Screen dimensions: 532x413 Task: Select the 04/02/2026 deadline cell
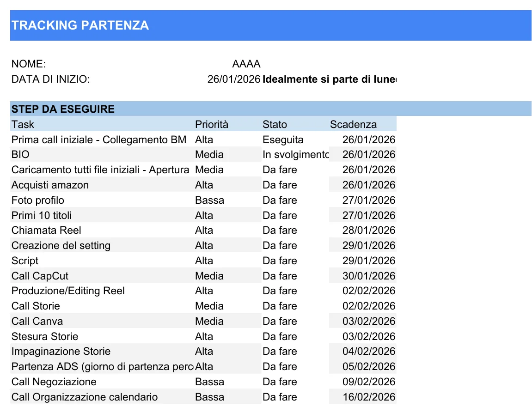[x=362, y=351]
